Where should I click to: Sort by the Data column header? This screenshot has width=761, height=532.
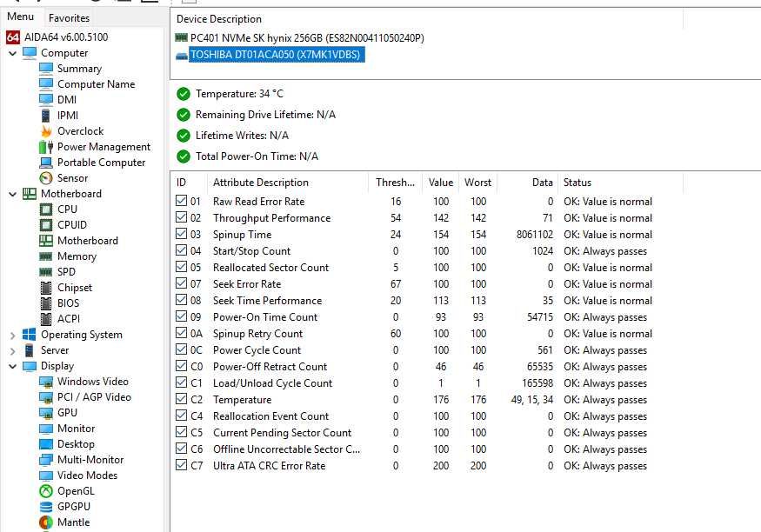click(x=527, y=183)
